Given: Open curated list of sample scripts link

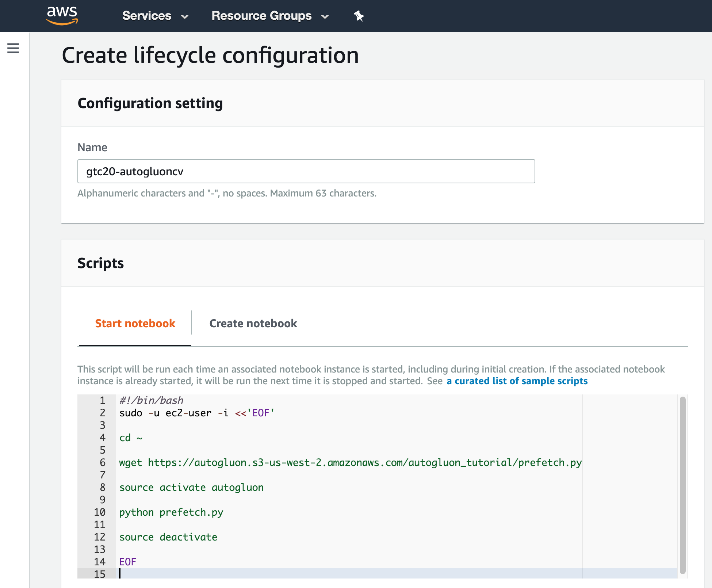Looking at the screenshot, I should point(517,381).
